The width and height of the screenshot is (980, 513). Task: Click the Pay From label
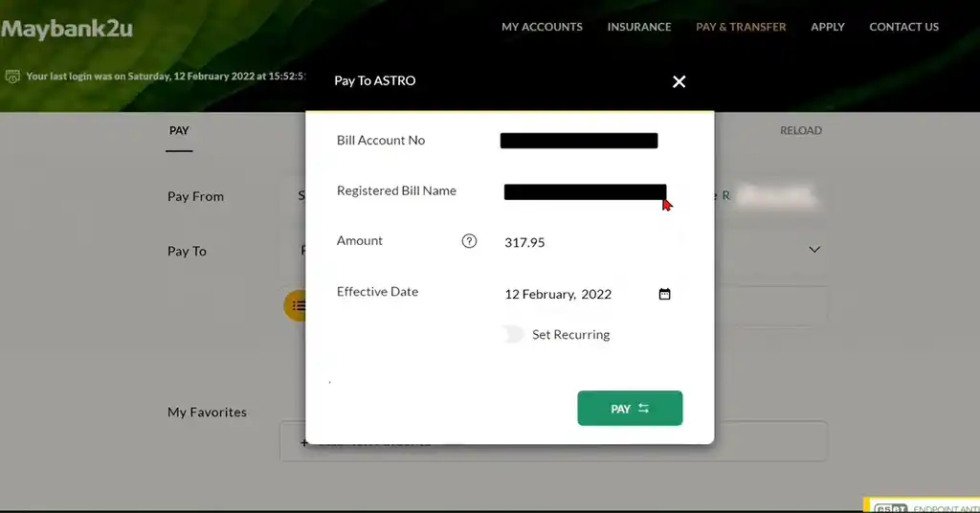[195, 196]
